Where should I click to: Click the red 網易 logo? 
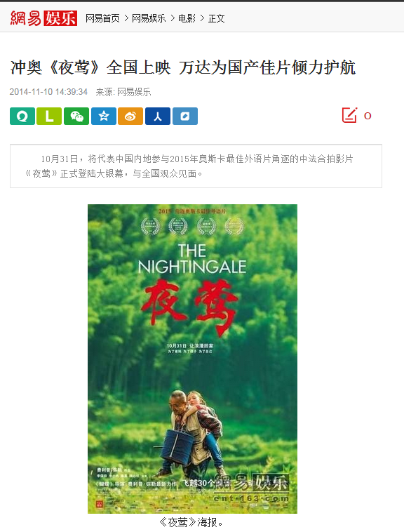[x=26, y=18]
